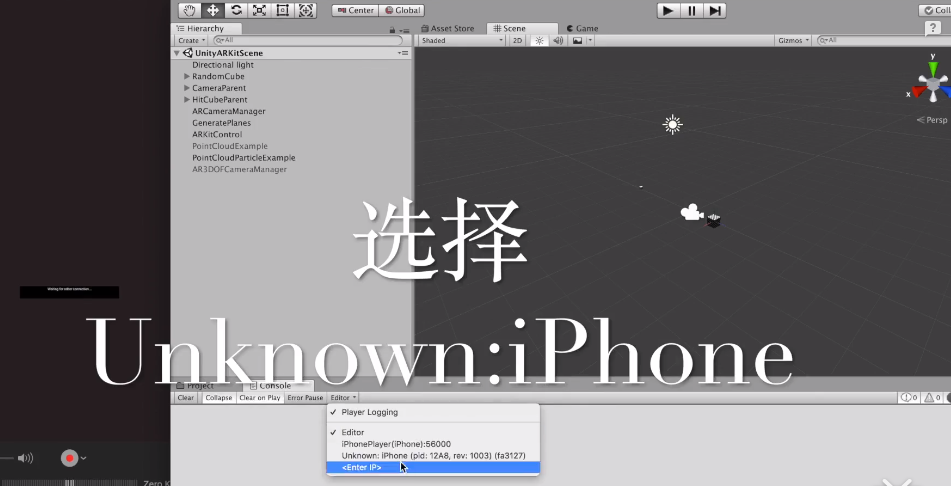Select the camera gizmo in scene
The width and height of the screenshot is (951, 486).
coord(692,212)
